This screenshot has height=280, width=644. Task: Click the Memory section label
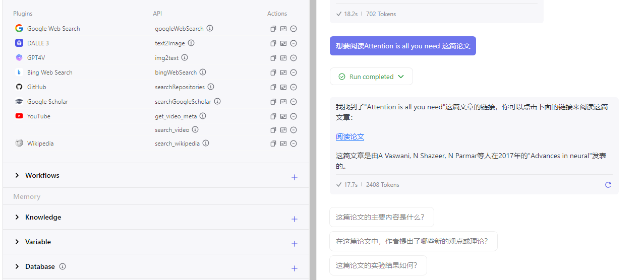(x=27, y=196)
